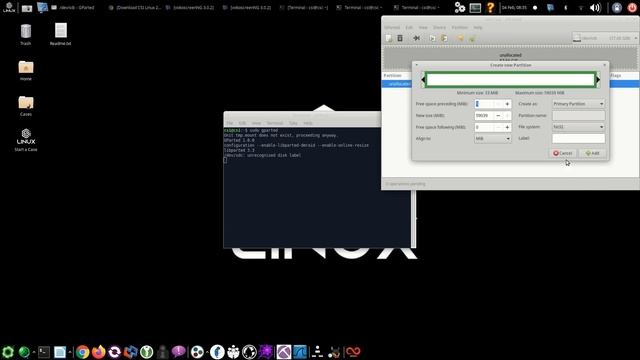Click the Copy partition icon in GParted toolbar
The width and height of the screenshot is (640, 360).
pyautogui.click(x=432, y=38)
